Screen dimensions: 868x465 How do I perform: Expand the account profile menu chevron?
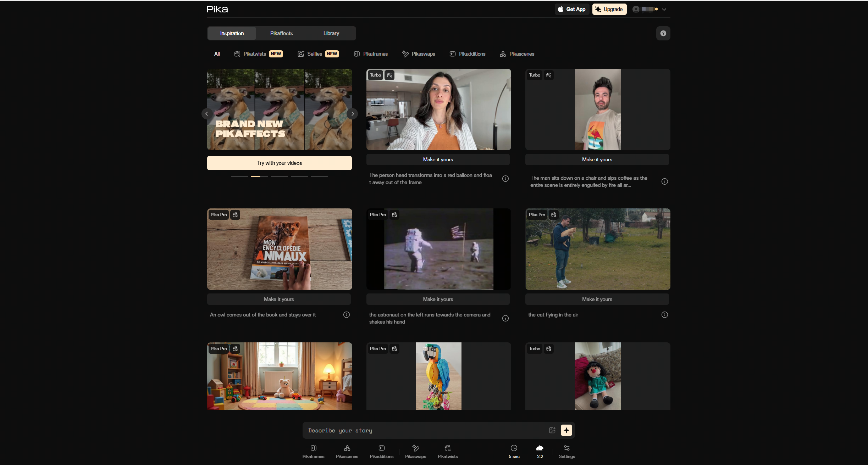[x=664, y=10]
